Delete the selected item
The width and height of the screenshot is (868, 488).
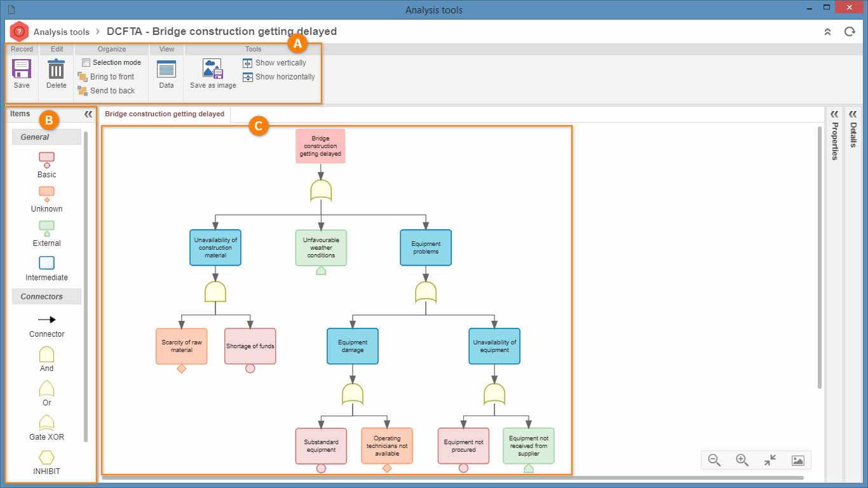[57, 74]
